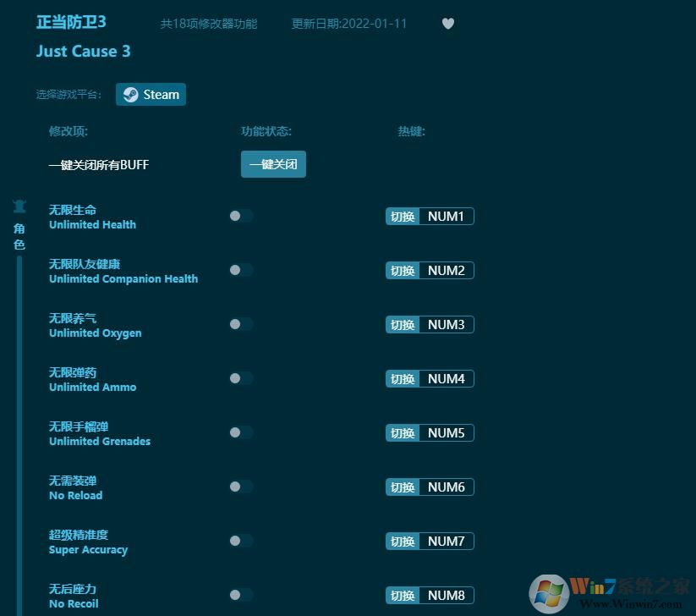Enable the Unlimited Grenades toggle

click(x=240, y=432)
